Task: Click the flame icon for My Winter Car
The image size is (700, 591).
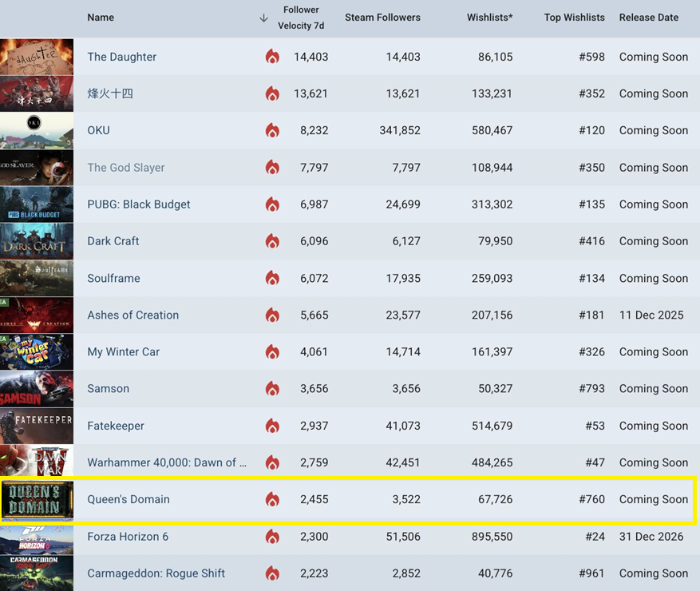Action: click(x=272, y=352)
